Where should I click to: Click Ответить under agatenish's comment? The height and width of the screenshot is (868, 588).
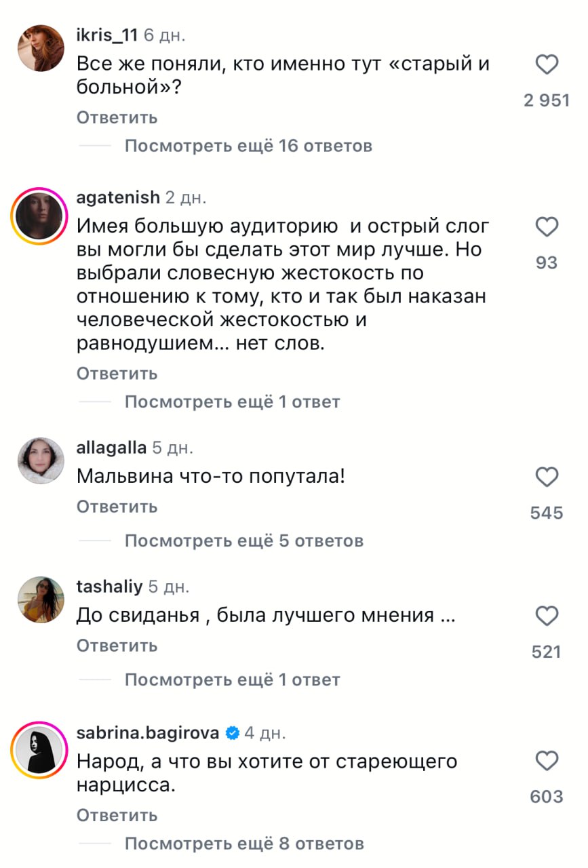point(117,374)
